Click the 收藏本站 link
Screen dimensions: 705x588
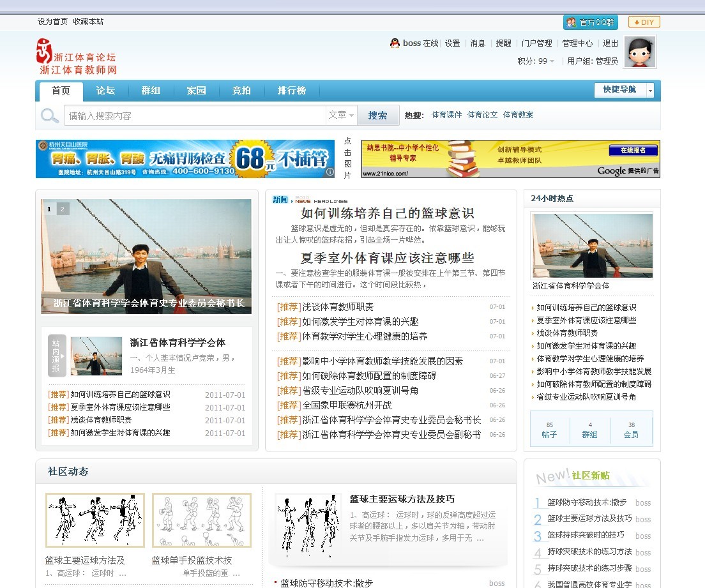pos(88,22)
